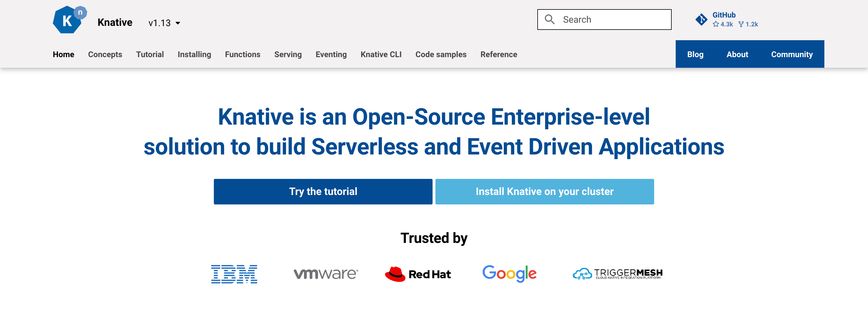Image resolution: width=868 pixels, height=317 pixels.
Task: Select the Functions tab
Action: pos(243,54)
